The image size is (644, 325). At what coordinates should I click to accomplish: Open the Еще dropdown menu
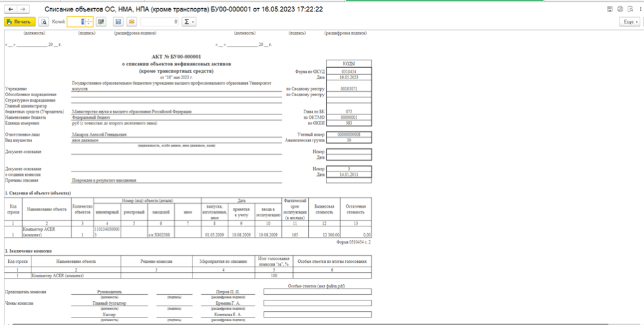coord(630,22)
